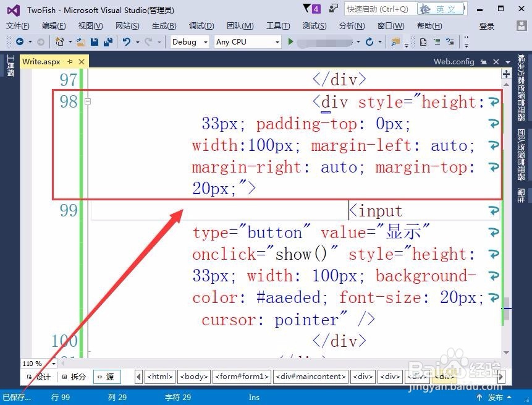
Task: Click the tag navigator left arrow
Action: point(138,377)
